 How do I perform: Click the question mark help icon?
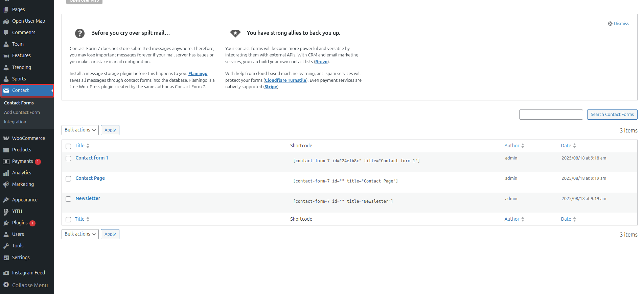(x=79, y=33)
